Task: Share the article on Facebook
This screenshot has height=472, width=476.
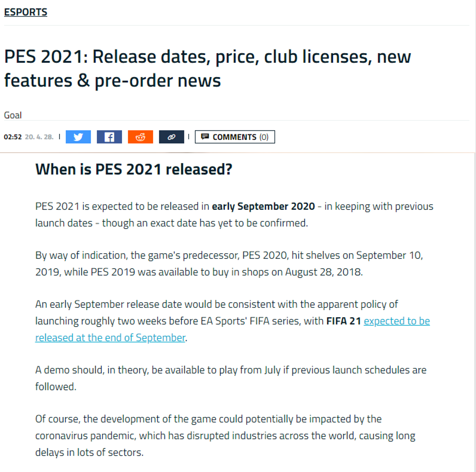Action: coord(109,137)
